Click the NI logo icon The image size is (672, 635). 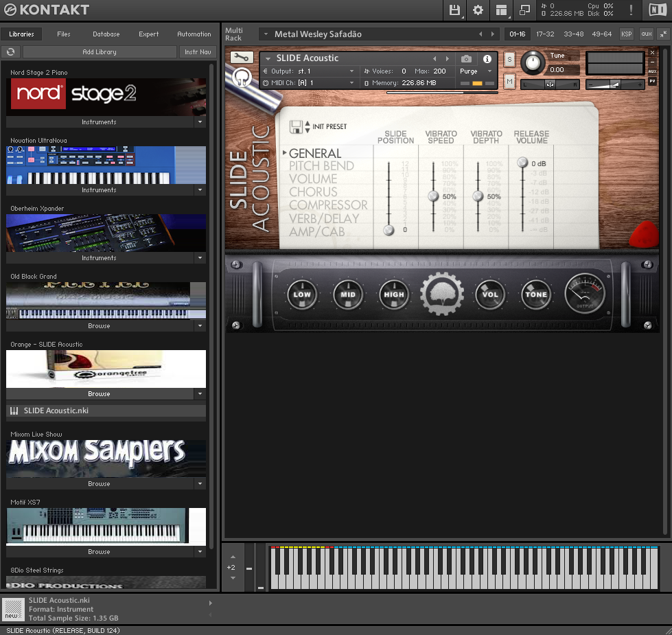(658, 10)
